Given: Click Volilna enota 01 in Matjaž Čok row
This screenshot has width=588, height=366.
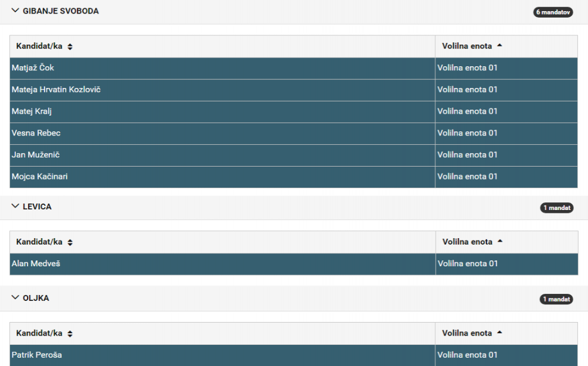Looking at the screenshot, I should (467, 68).
